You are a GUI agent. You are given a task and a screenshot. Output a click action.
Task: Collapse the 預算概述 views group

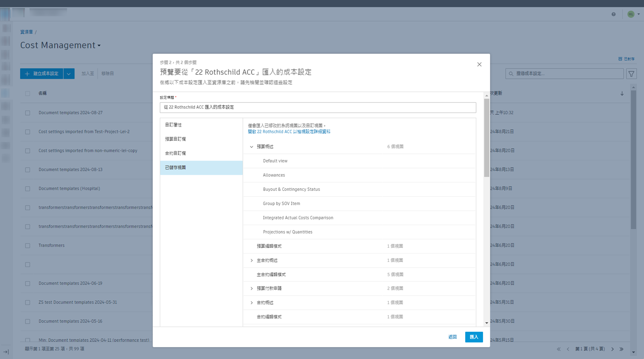click(x=251, y=147)
